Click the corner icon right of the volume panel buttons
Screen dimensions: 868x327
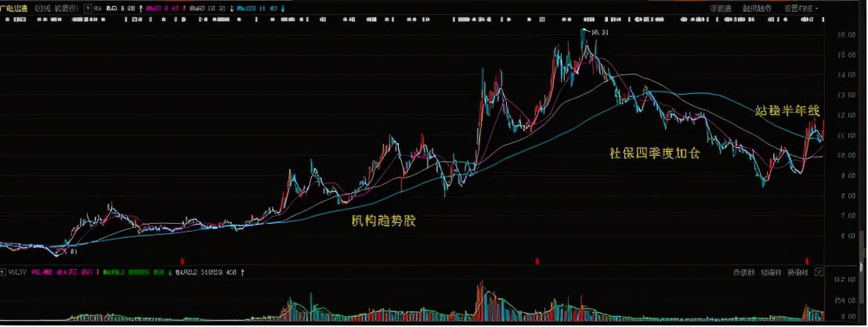point(819,272)
